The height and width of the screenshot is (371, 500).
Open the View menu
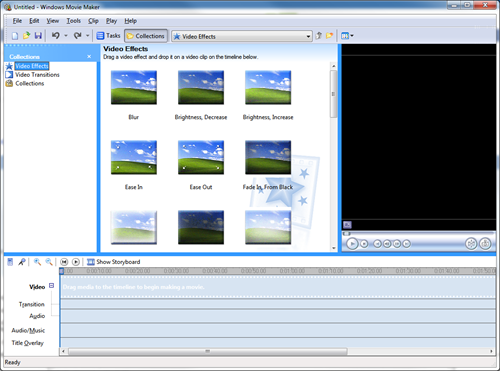(x=52, y=21)
